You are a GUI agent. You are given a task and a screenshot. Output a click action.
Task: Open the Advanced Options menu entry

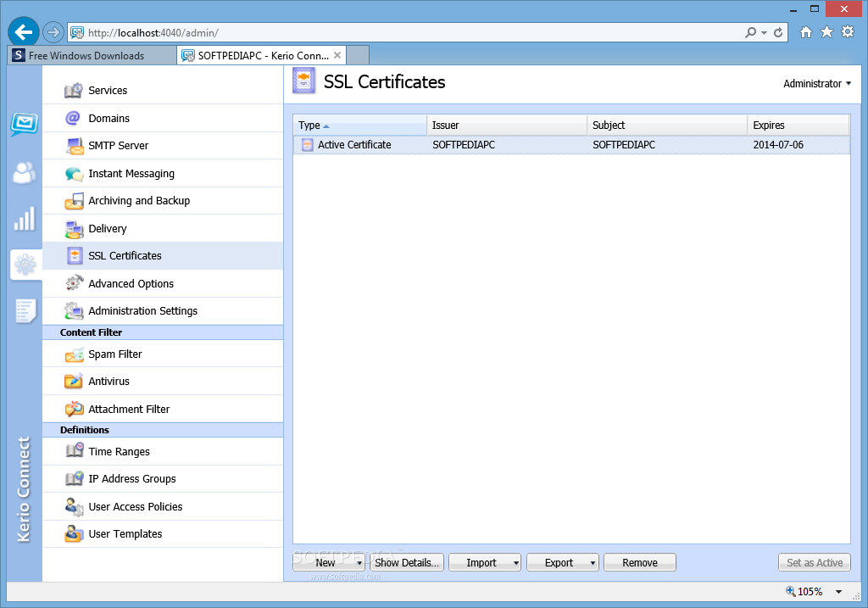[163, 283]
